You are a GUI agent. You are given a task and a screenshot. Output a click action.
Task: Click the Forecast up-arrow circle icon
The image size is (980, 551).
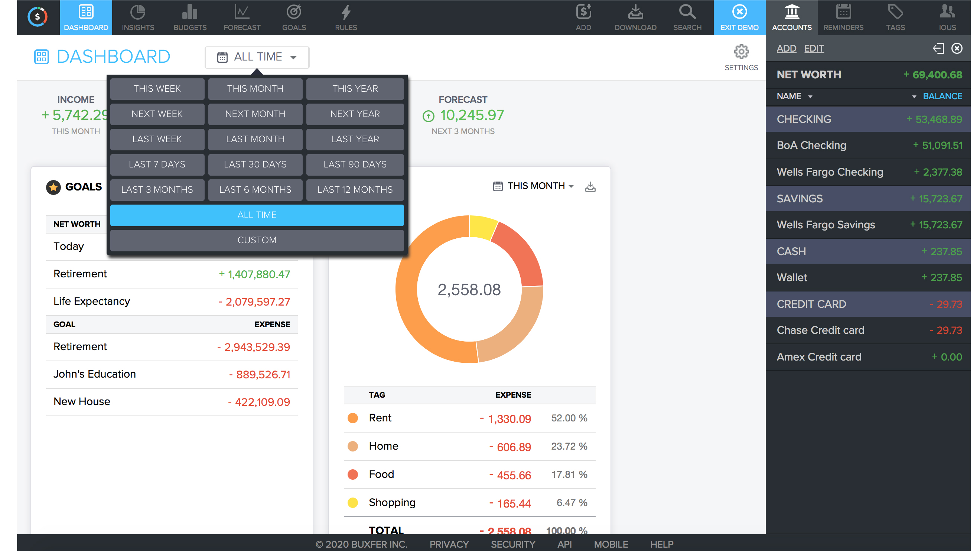point(429,115)
